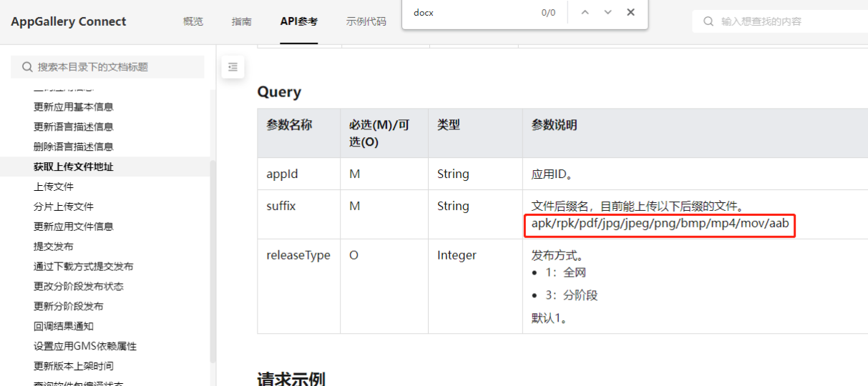Open 提交发布 in the sidebar

(54, 247)
